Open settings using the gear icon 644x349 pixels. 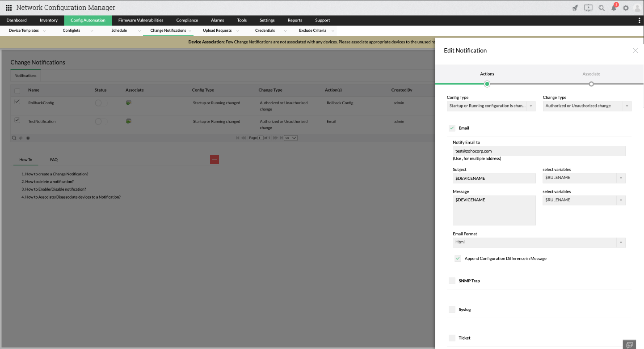click(x=626, y=8)
